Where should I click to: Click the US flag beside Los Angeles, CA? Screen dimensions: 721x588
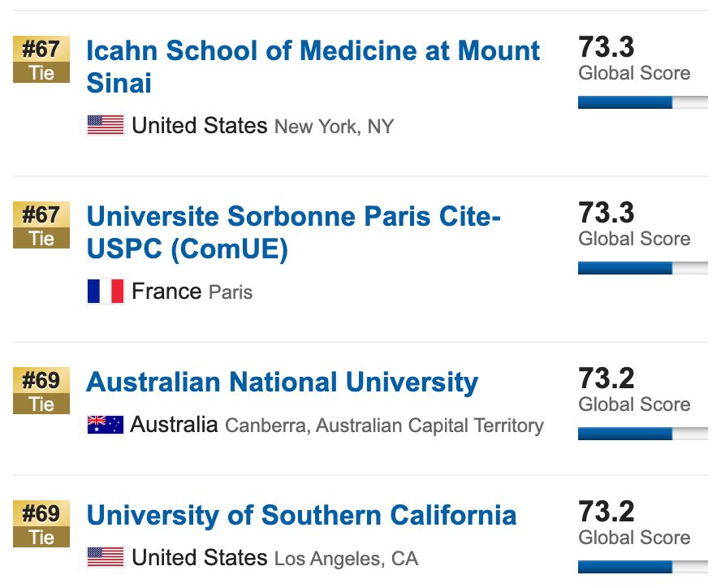tap(106, 558)
